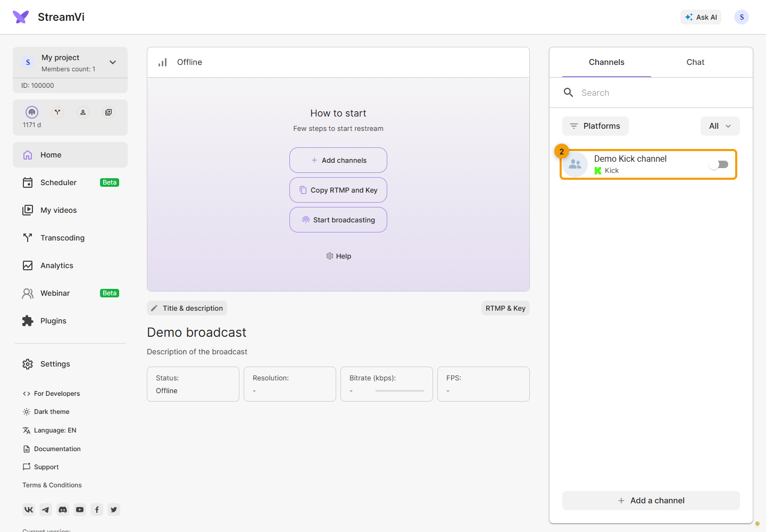
Task: Go to My videos
Action: [x=70, y=210]
